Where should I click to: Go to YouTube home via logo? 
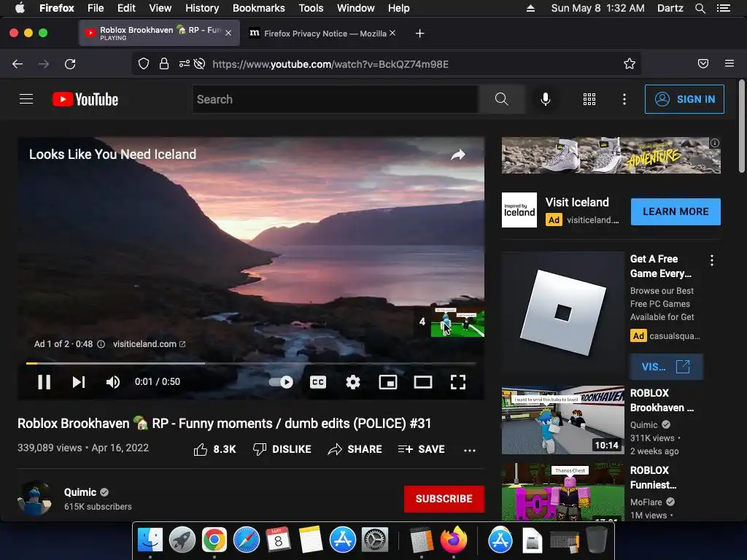(x=85, y=99)
